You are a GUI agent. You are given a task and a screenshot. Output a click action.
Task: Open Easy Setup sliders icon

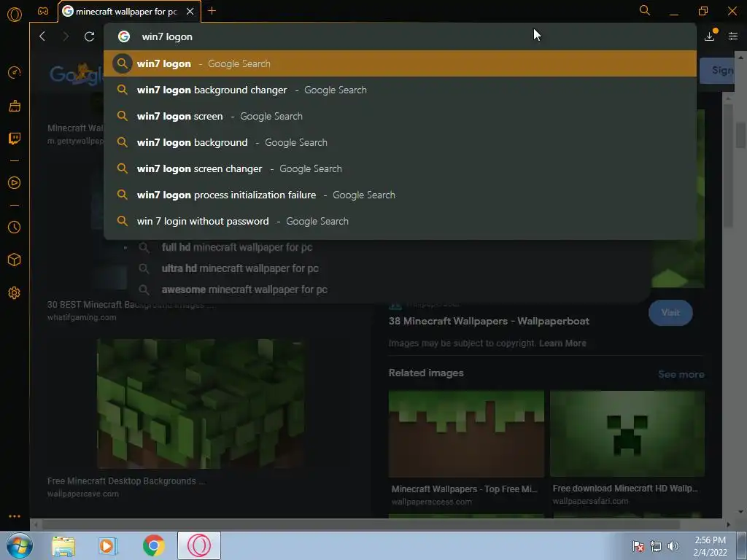pos(733,36)
